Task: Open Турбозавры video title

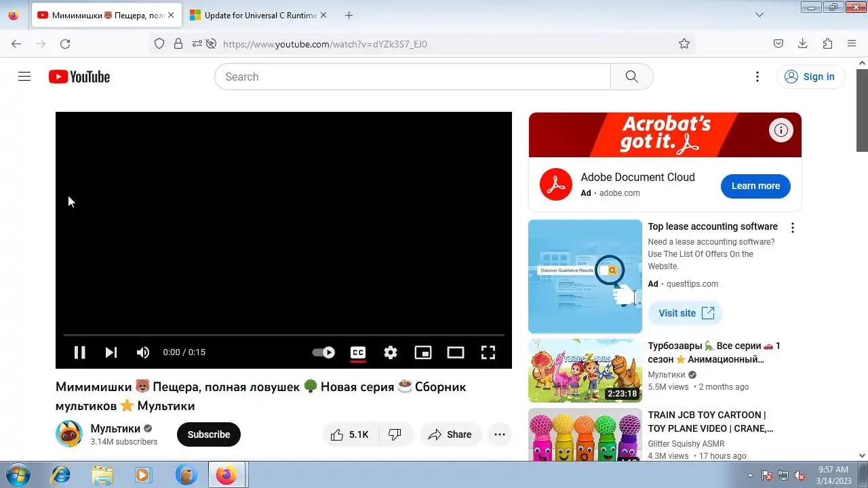Action: tap(714, 352)
